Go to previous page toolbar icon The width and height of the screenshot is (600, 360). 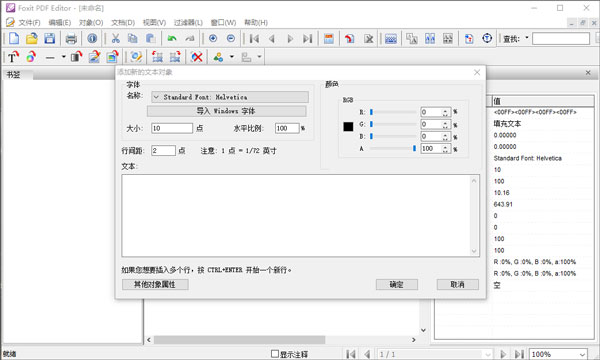[272, 39]
